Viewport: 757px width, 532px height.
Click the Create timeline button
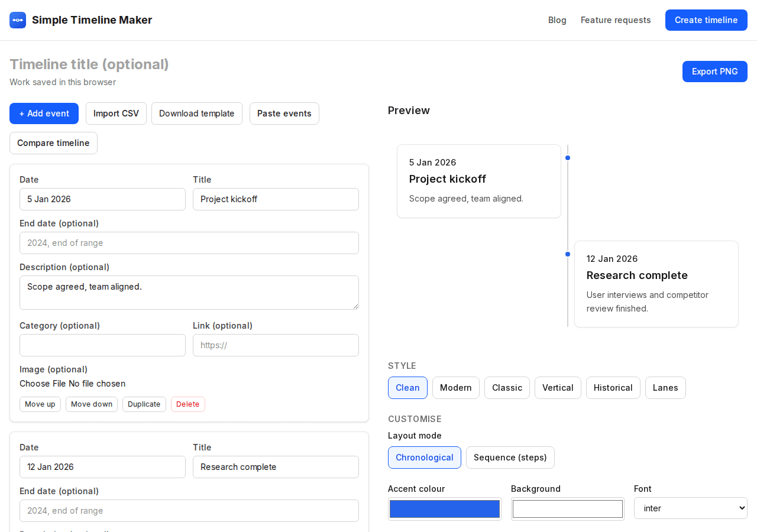point(706,20)
